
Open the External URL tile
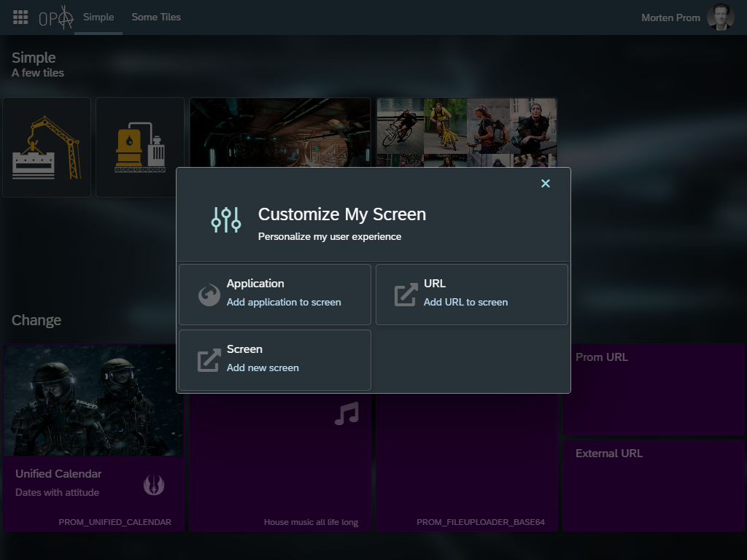[654, 486]
